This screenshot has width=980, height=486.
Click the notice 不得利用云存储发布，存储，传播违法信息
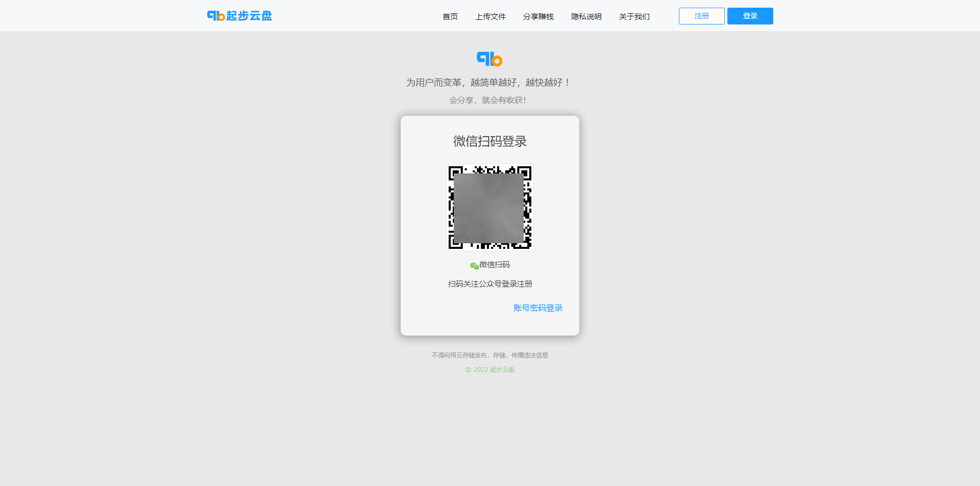click(x=490, y=355)
